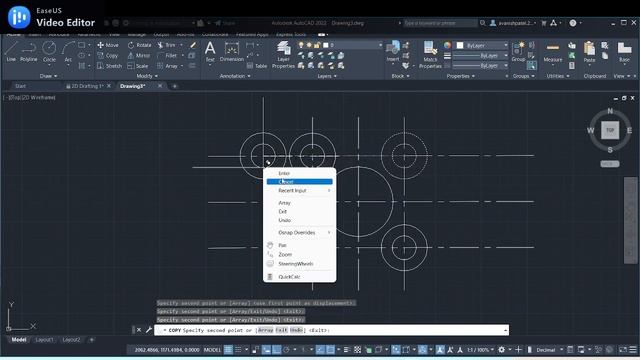
Task: Click the Rotate tool
Action: tap(139, 45)
